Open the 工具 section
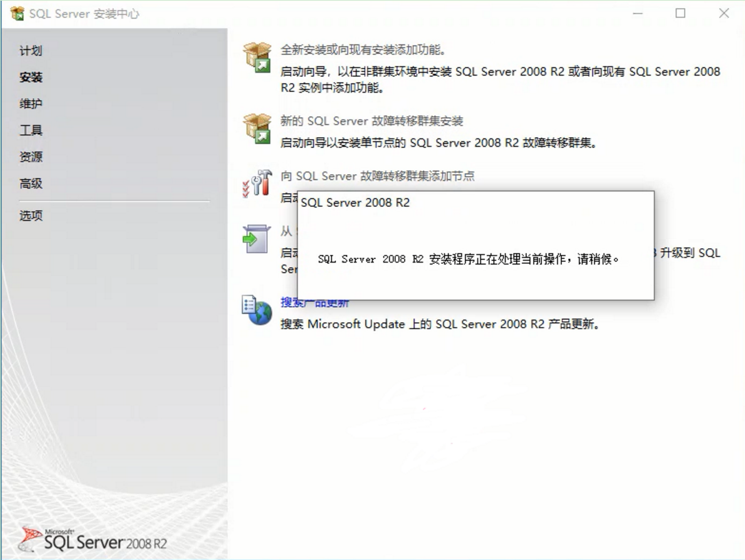This screenshot has width=745, height=560. tap(30, 130)
